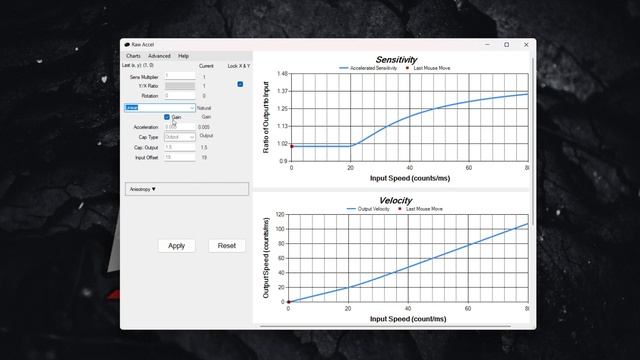Viewport: 640px width, 360px height.
Task: Expand the Anisotropy section
Action: click(187, 189)
